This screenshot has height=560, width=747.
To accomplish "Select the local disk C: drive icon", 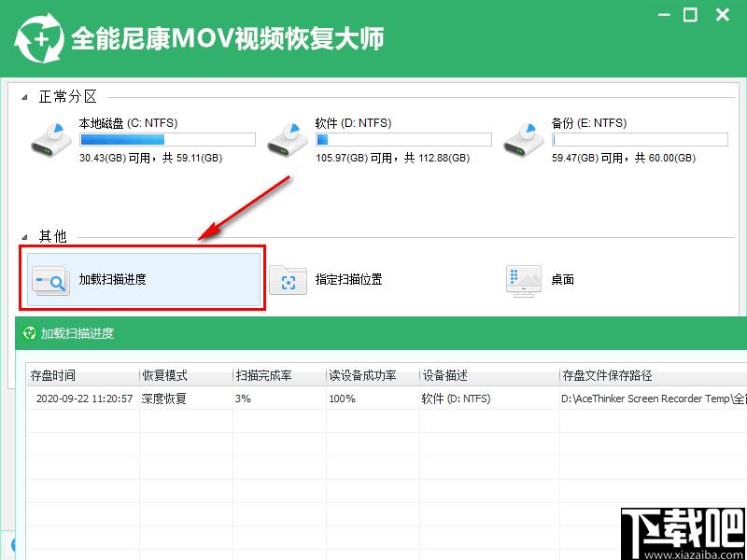I will (x=51, y=141).
